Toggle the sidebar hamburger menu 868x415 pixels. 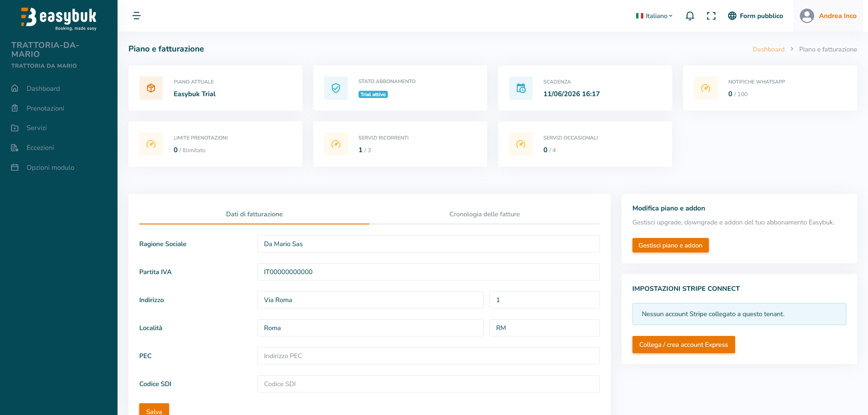[137, 16]
